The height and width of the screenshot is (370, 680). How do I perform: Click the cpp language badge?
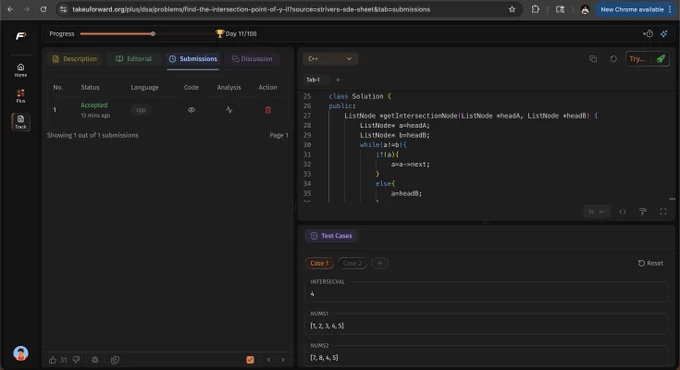click(x=141, y=110)
